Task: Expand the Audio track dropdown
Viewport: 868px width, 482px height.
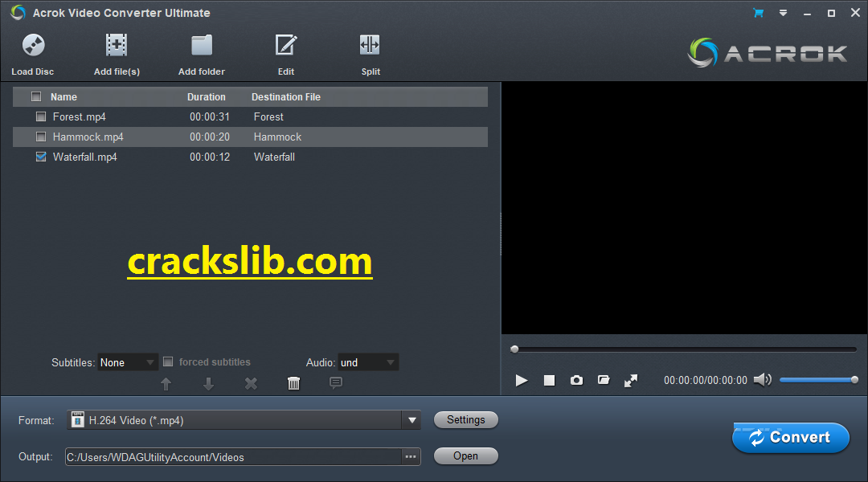Action: [368, 362]
